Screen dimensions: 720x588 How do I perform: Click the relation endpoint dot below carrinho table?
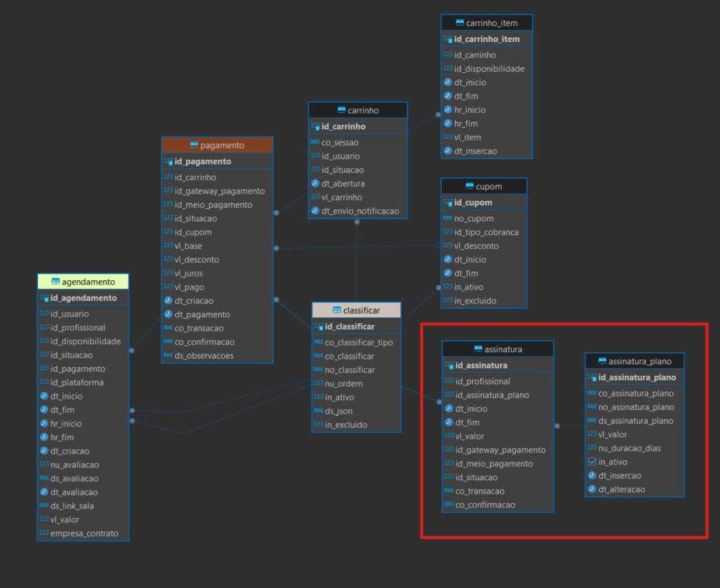pos(357,221)
